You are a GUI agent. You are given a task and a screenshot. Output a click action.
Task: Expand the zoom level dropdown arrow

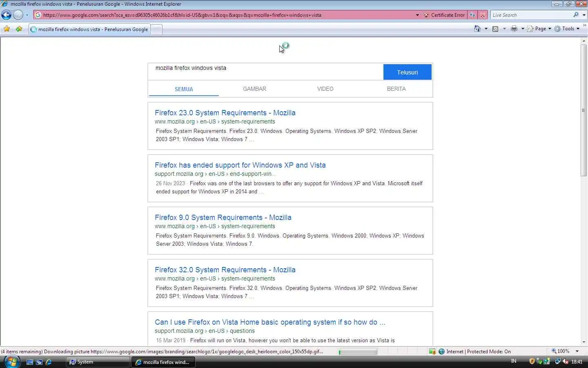[577, 351]
